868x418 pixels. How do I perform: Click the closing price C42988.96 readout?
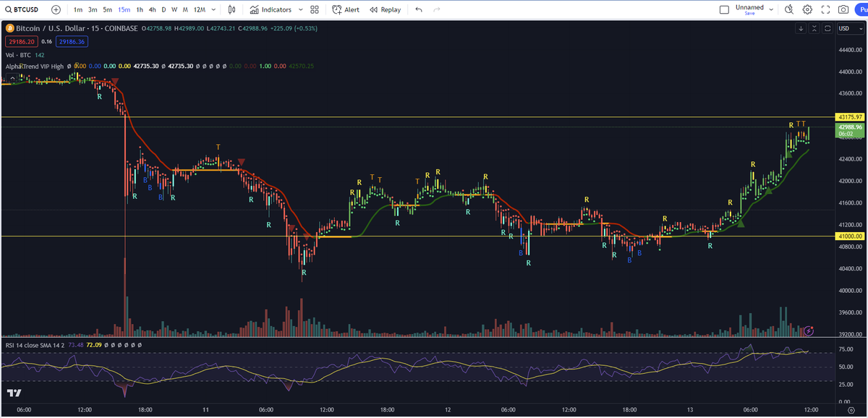[253, 28]
